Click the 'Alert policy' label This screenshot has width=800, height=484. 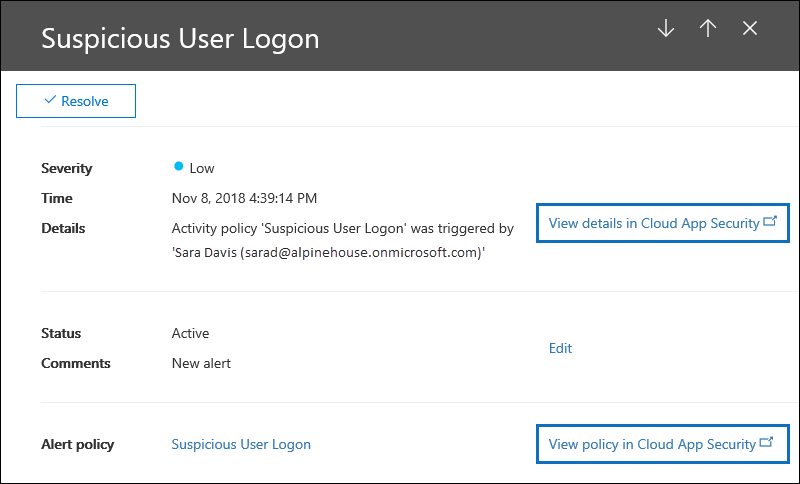point(78,444)
